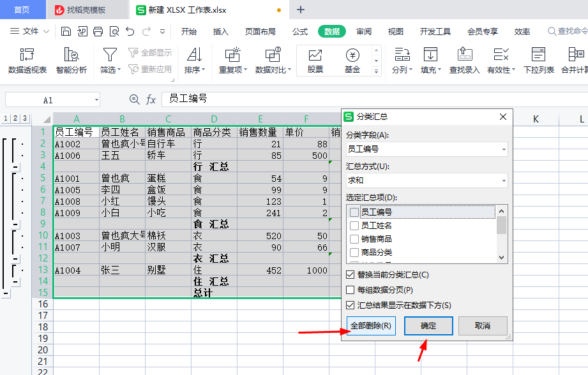Image resolution: width=588 pixels, height=375 pixels.
Task: Open 数据对比 data compare tool
Action: click(273, 60)
